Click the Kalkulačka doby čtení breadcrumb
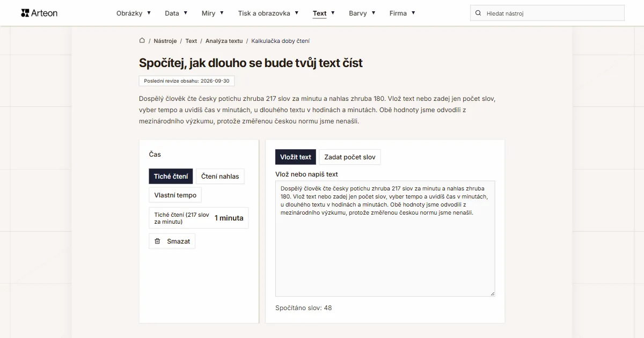Image resolution: width=644 pixels, height=338 pixels. [280, 41]
